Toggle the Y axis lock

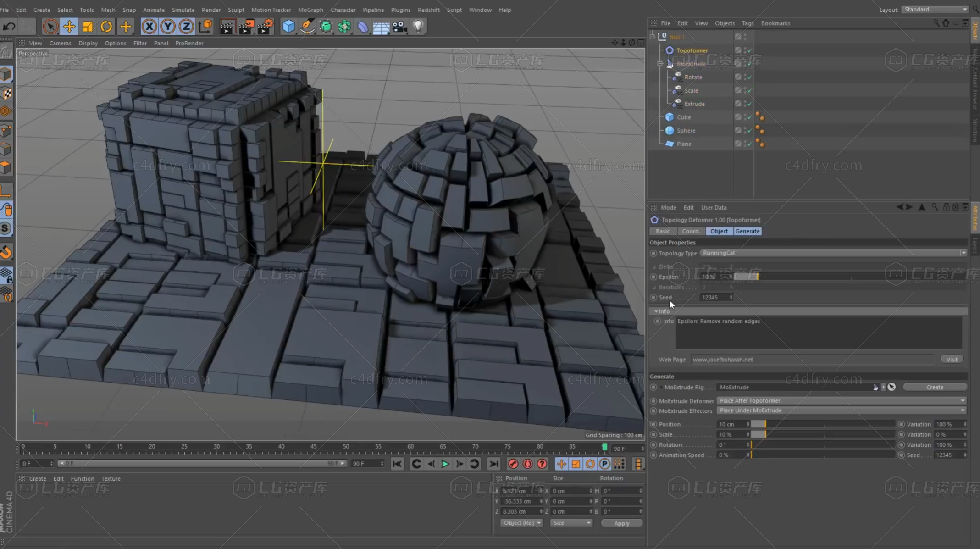coord(168,27)
